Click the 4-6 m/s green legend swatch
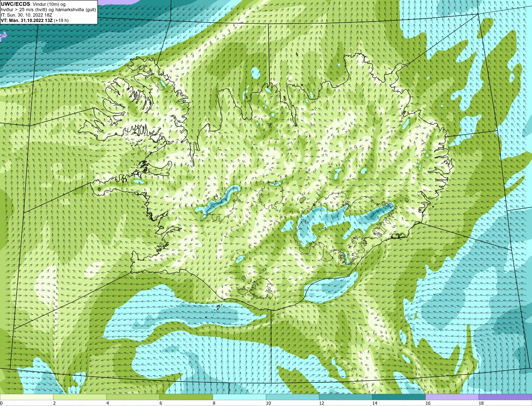 (x=133, y=397)
